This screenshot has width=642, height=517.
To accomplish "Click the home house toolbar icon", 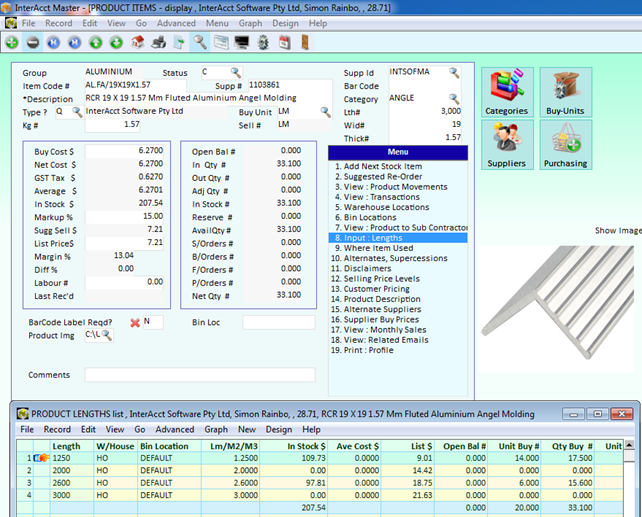I will 138,42.
